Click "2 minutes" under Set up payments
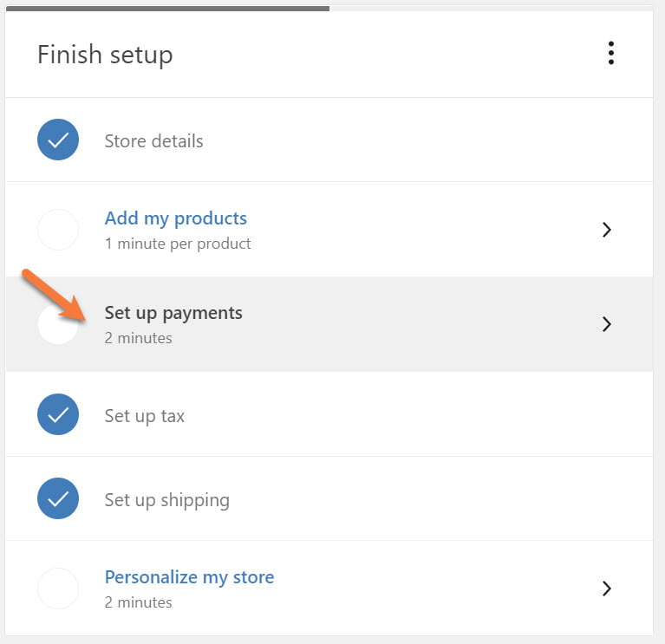 pos(138,338)
